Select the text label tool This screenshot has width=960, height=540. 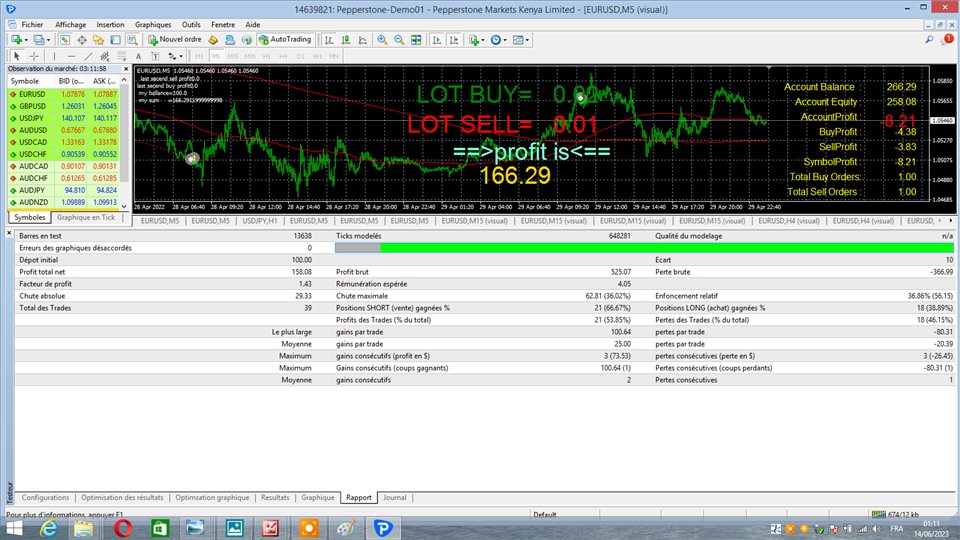coord(156,56)
